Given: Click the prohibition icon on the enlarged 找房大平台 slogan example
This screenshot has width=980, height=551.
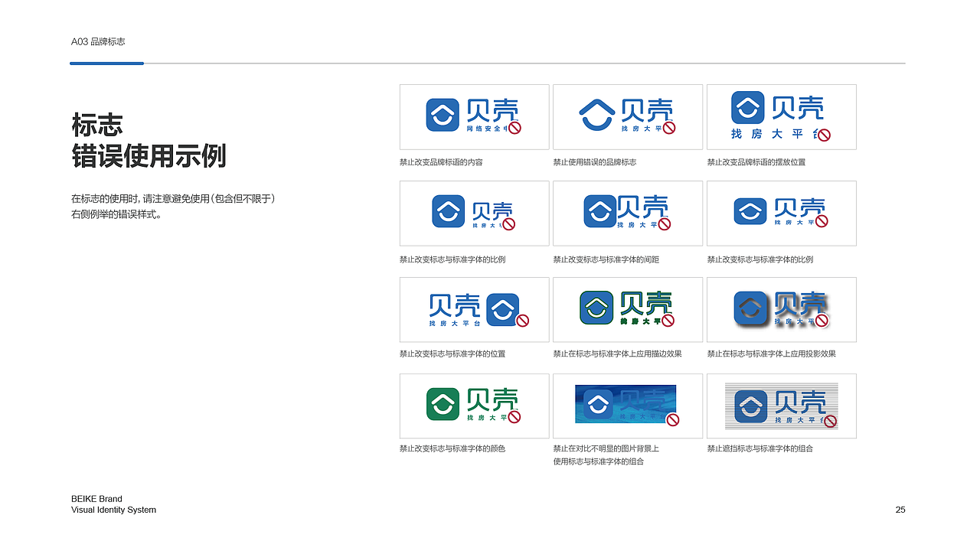Looking at the screenshot, I should point(824,135).
